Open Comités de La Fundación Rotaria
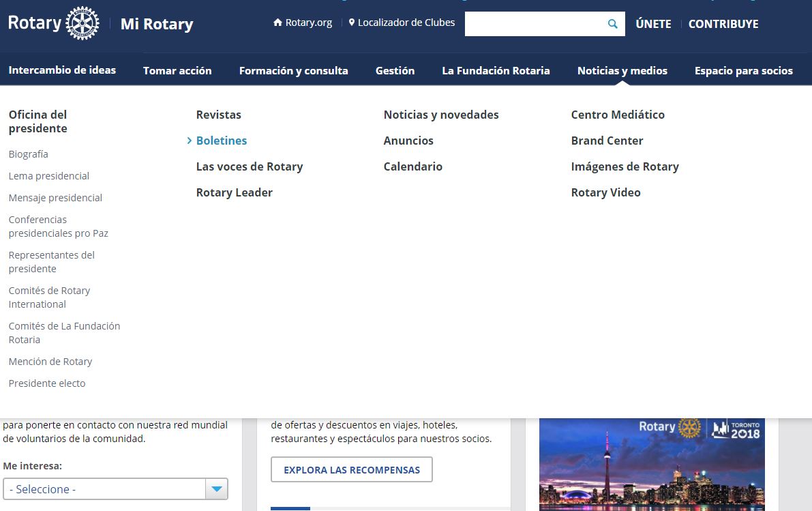Screen dimensions: 812x511 pyautogui.click(x=64, y=333)
